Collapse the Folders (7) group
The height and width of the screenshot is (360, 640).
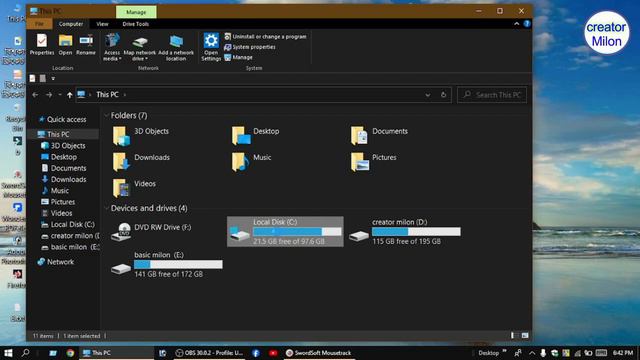(106, 116)
